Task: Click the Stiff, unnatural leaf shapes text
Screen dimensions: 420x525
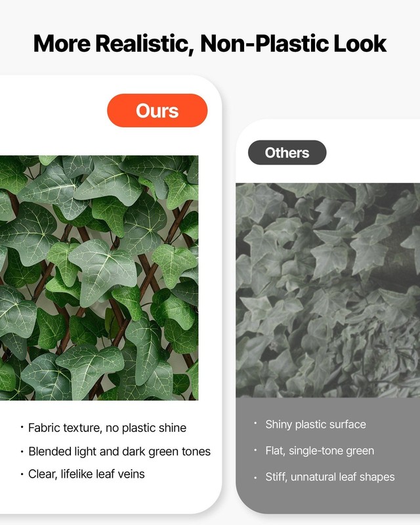Action: [x=330, y=477]
